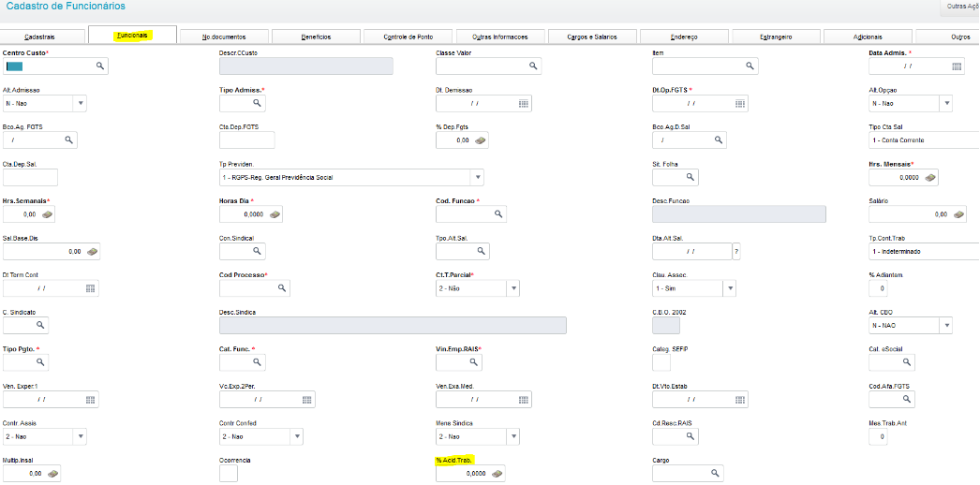Open the Tp.Previden. dropdown list
This screenshot has height=485, width=980.
478,178
